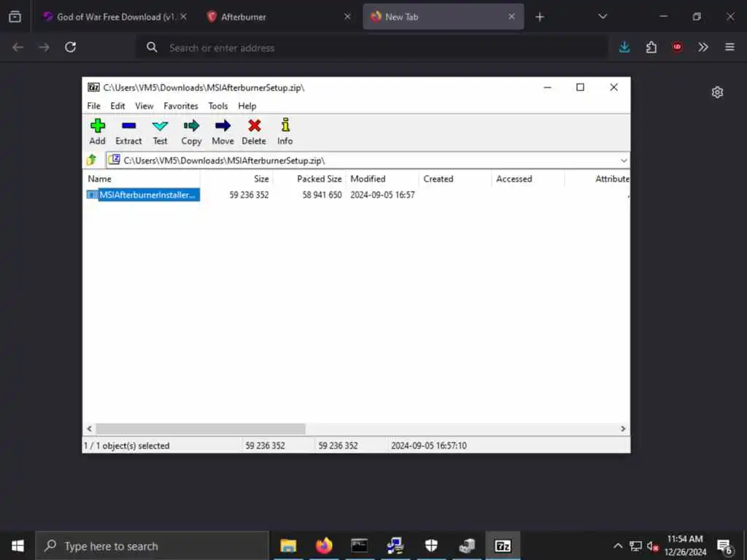Go back in the browser
The image size is (747, 560).
[x=18, y=47]
